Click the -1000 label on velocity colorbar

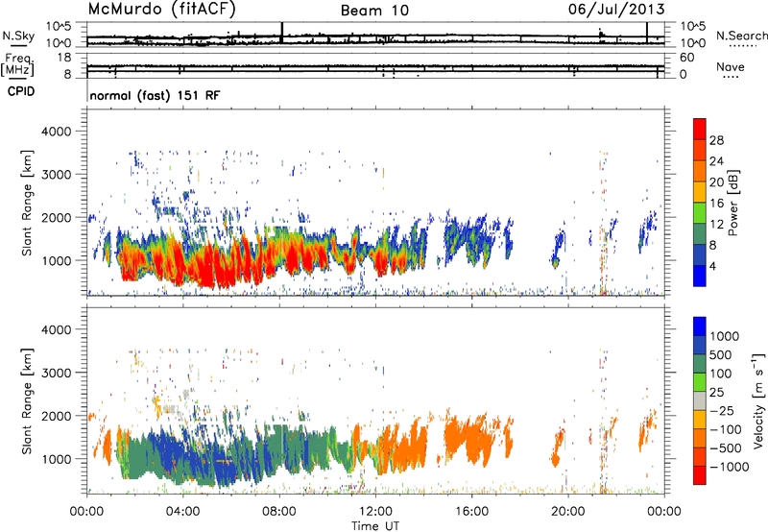pyautogui.click(x=730, y=467)
